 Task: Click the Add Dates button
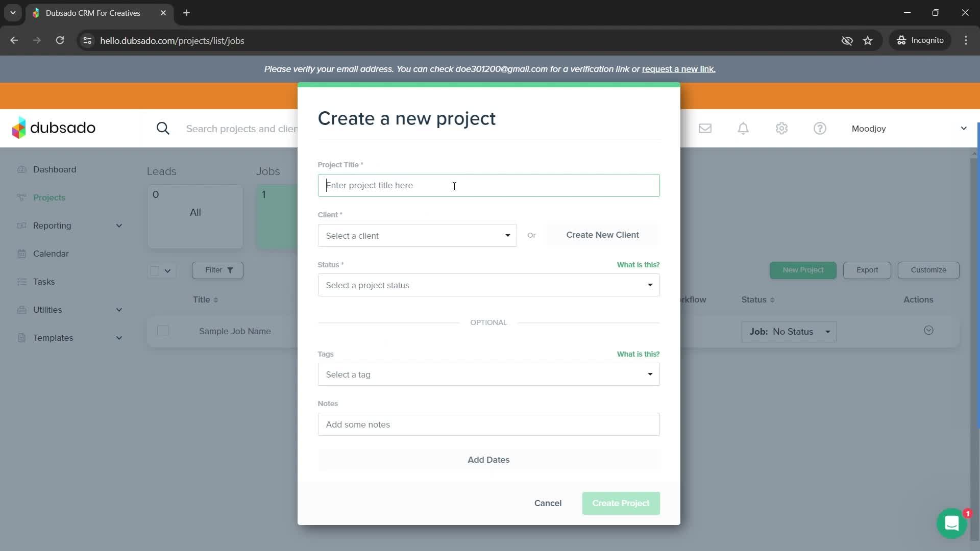click(488, 460)
